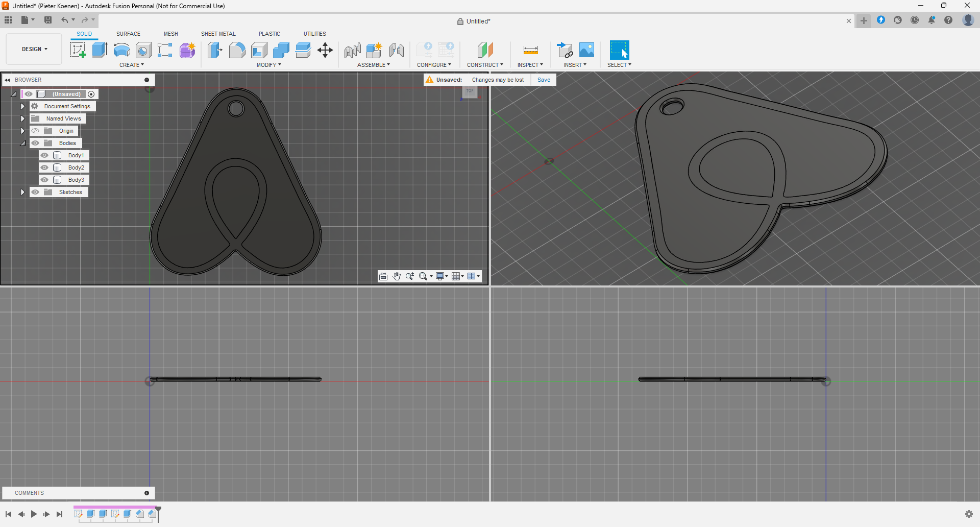The height and width of the screenshot is (527, 980).
Task: Show the hidden Origin folder
Action: coord(35,131)
